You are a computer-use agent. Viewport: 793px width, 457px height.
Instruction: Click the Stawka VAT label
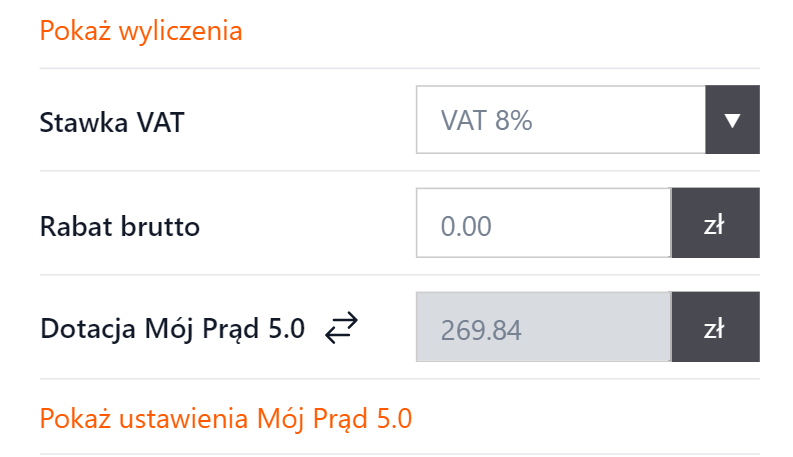(x=113, y=122)
